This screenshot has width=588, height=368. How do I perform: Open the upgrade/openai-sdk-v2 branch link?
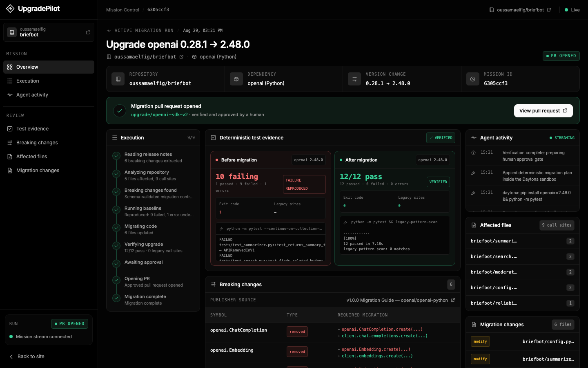[x=159, y=115]
